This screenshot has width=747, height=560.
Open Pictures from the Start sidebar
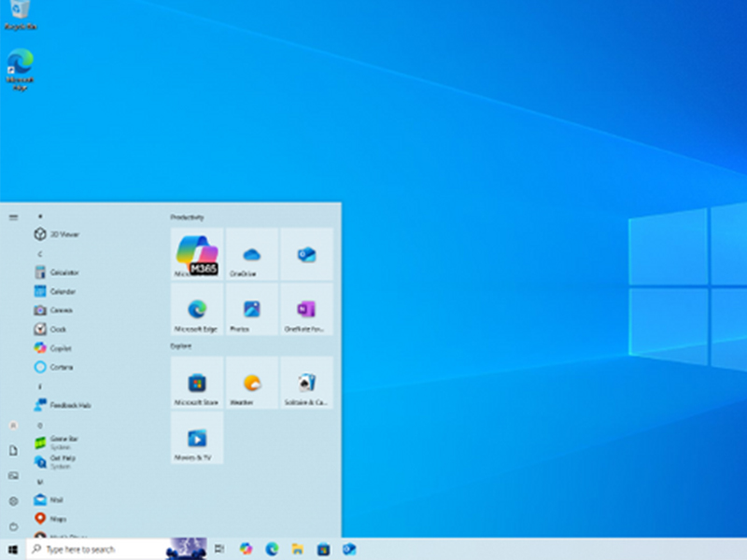[13, 476]
